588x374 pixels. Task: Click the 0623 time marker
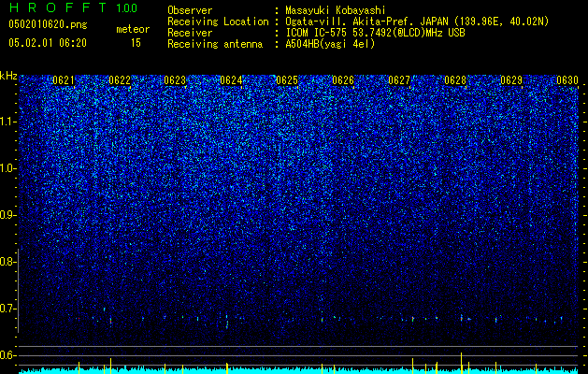pos(175,80)
